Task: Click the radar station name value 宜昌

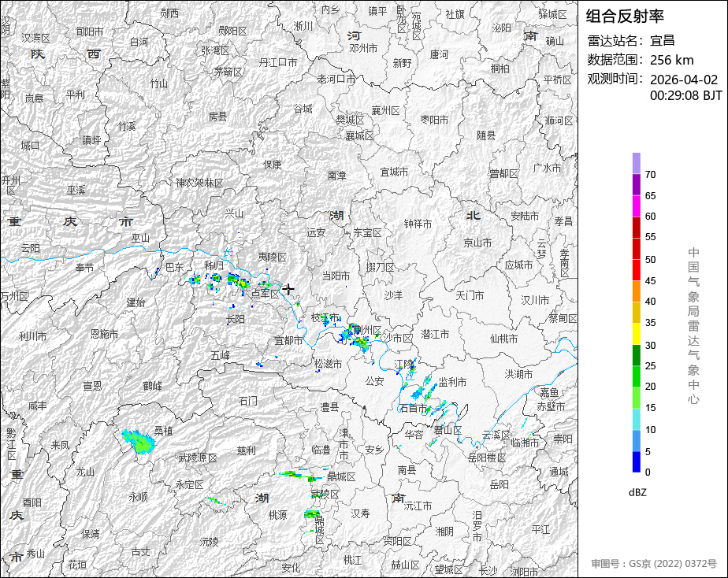Action: tap(662, 40)
